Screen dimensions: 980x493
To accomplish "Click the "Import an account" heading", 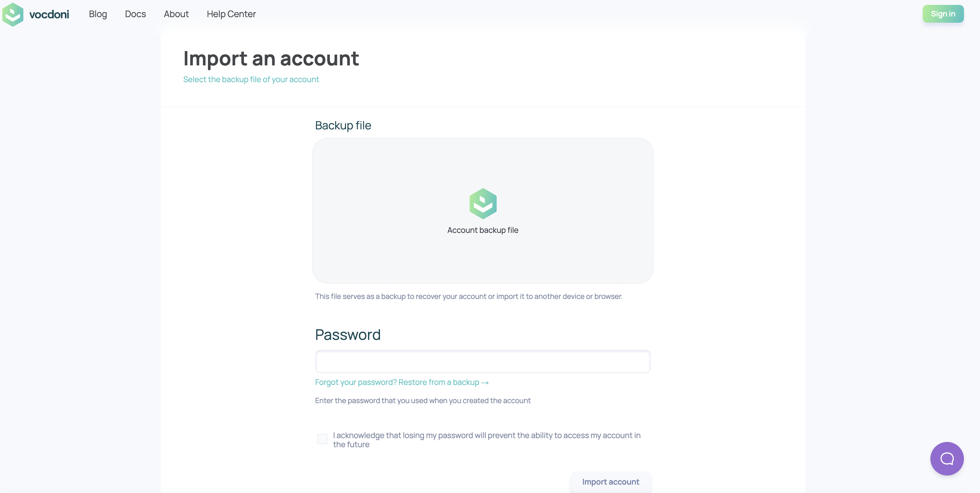I will (x=271, y=58).
